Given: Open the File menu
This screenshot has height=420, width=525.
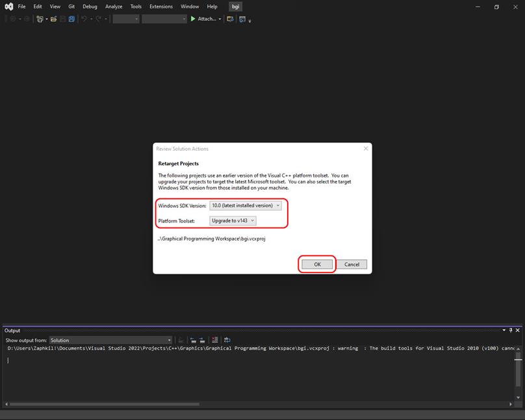Looking at the screenshot, I should (21, 7).
